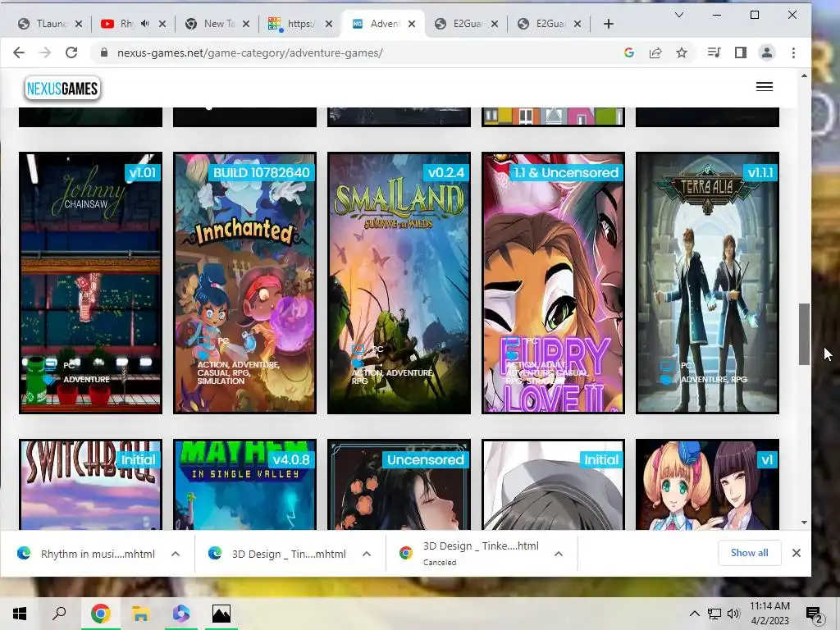The height and width of the screenshot is (630, 840).
Task: Open the notification center icon
Action: point(815,614)
